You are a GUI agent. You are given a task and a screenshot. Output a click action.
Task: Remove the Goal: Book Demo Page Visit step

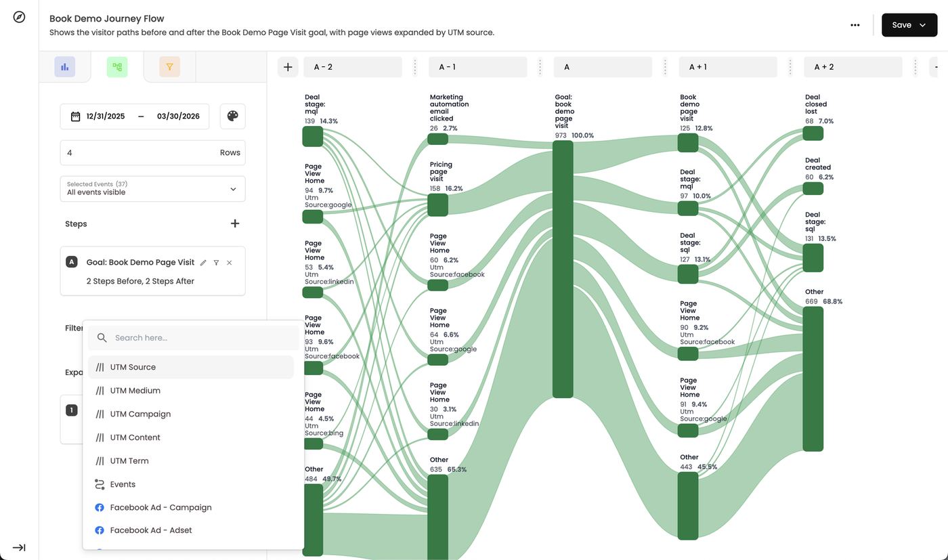click(x=230, y=263)
